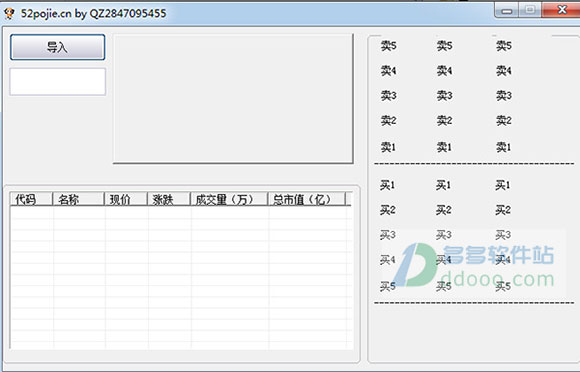Click the first 买1 label
The height and width of the screenshot is (372, 580).
pyautogui.click(x=387, y=185)
